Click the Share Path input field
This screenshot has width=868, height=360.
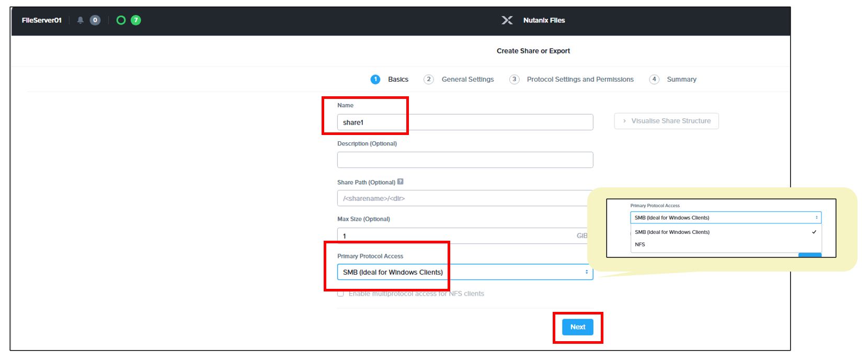465,198
